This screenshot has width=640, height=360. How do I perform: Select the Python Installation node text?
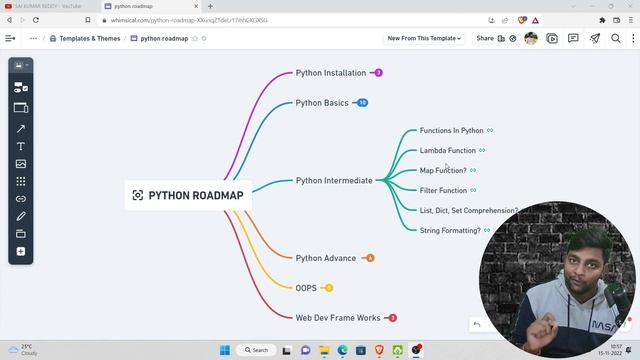(x=331, y=73)
